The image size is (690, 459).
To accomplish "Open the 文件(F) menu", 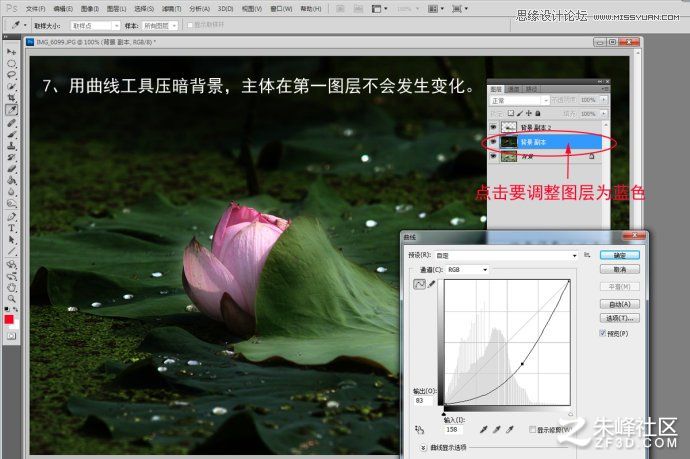I will pos(35,9).
